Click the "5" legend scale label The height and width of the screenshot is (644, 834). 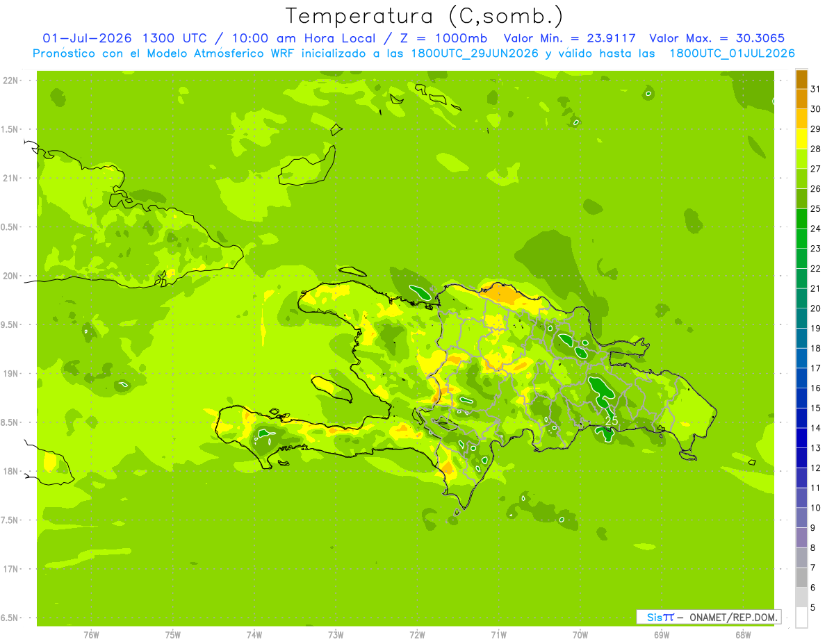pyautogui.click(x=813, y=608)
